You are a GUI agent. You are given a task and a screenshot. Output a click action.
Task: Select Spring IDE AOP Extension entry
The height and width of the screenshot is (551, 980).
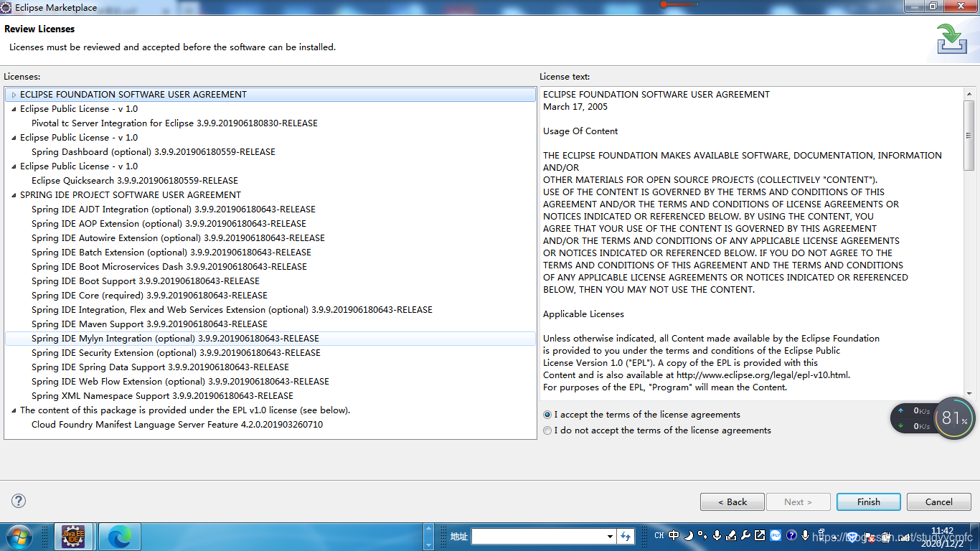tap(169, 224)
